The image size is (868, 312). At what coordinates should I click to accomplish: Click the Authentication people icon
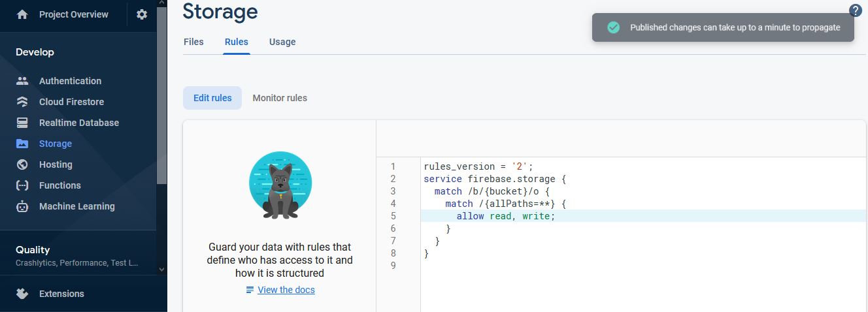[22, 81]
